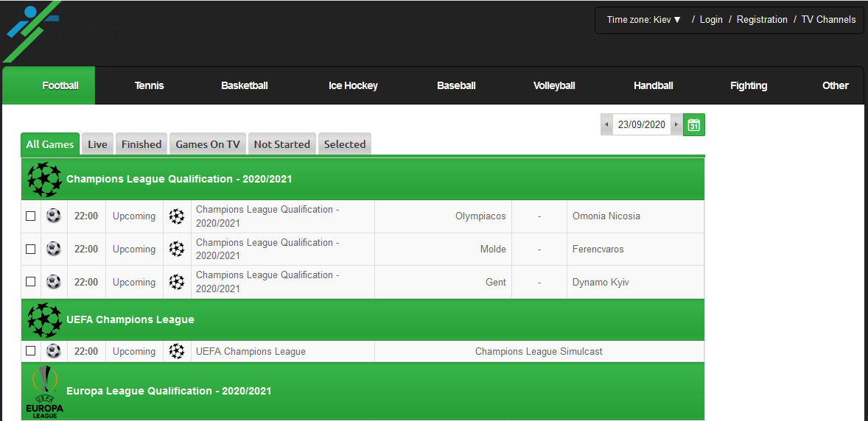Select the Tennis sport tab
This screenshot has width=868, height=421.
149,86
